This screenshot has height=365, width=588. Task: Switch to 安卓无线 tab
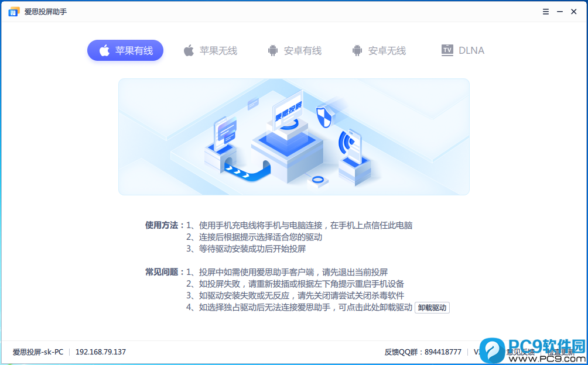[379, 50]
